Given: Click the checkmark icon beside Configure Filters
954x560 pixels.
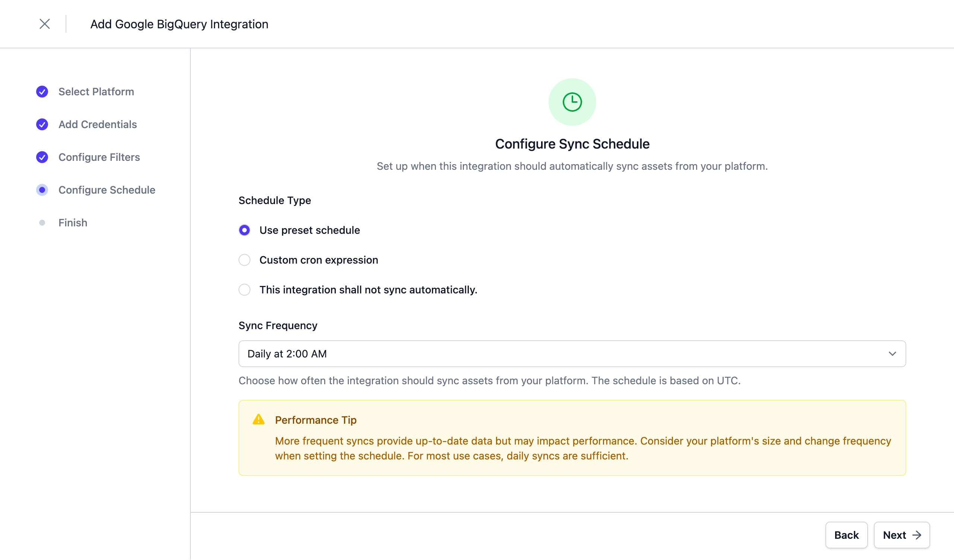Looking at the screenshot, I should coord(42,157).
